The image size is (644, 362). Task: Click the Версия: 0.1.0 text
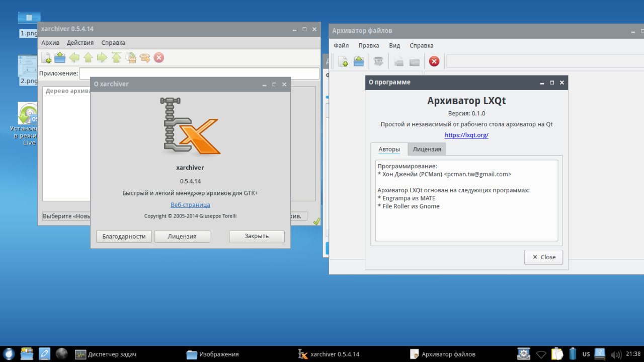[x=466, y=113]
